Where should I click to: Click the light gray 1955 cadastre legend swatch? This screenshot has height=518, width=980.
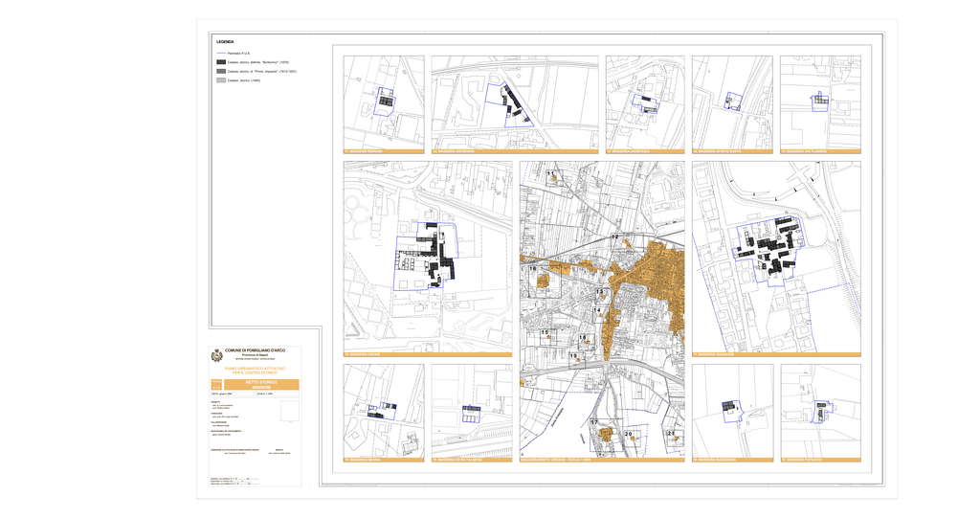[221, 80]
